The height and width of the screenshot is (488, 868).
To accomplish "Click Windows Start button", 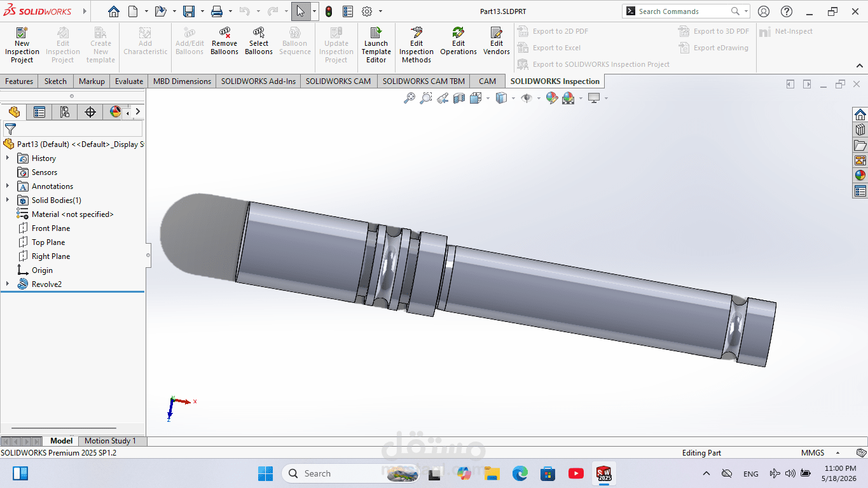I will (265, 473).
